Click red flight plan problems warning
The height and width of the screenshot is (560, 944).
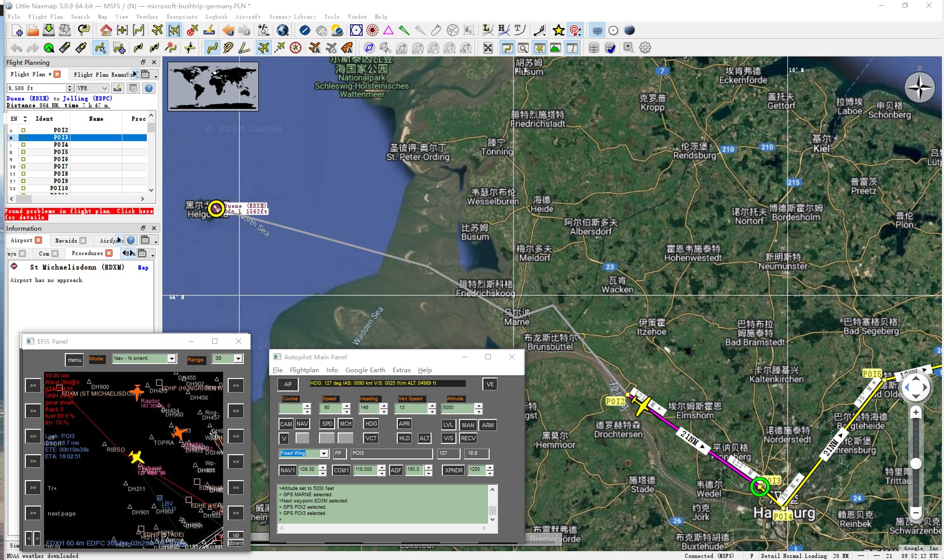tap(79, 214)
